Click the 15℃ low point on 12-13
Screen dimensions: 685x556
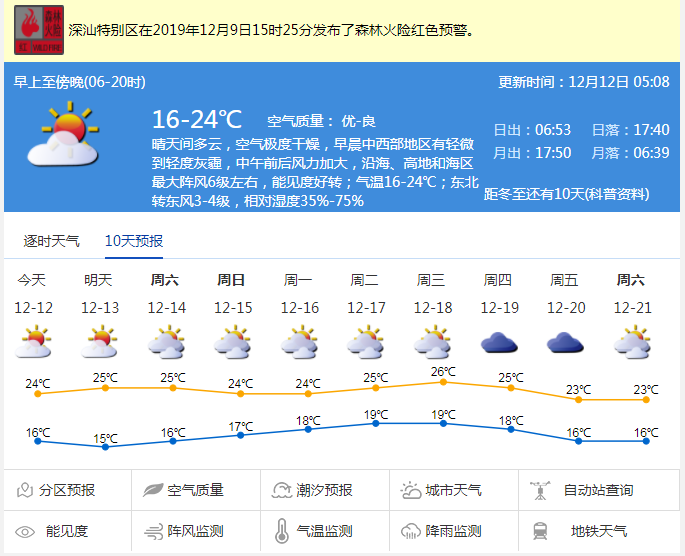click(x=105, y=446)
